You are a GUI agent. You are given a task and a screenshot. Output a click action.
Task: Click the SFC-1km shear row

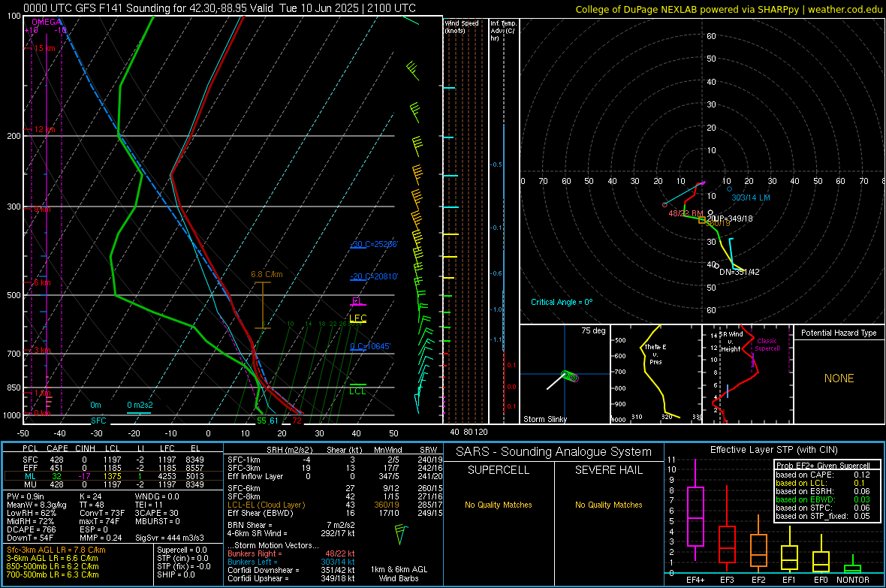(335, 460)
